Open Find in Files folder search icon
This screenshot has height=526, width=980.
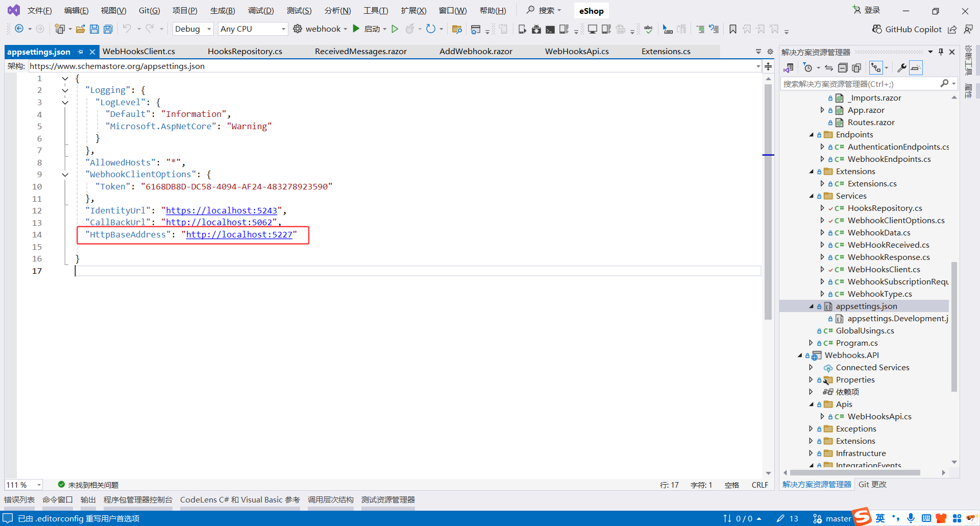point(457,29)
